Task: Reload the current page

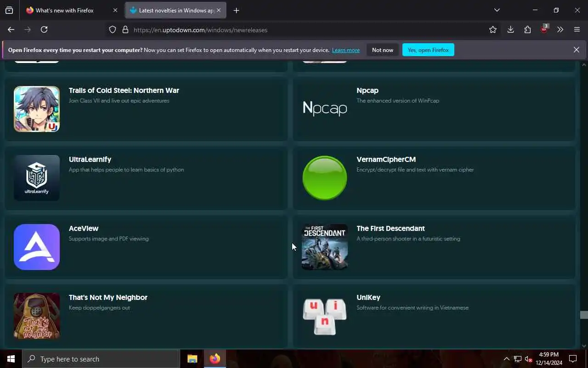Action: point(44,29)
